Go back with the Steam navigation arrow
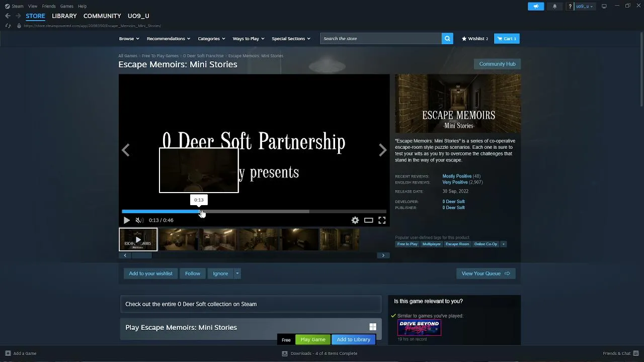This screenshot has width=644, height=362. click(x=8, y=16)
